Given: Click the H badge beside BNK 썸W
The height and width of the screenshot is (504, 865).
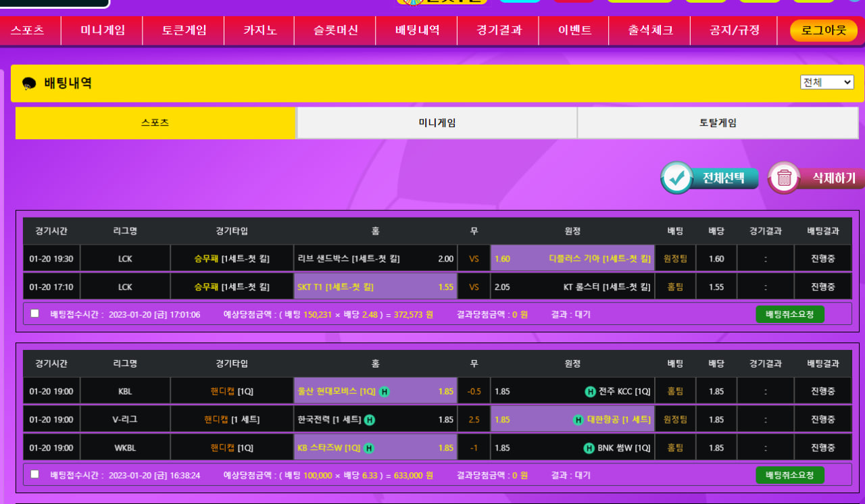Looking at the screenshot, I should 589,448.
